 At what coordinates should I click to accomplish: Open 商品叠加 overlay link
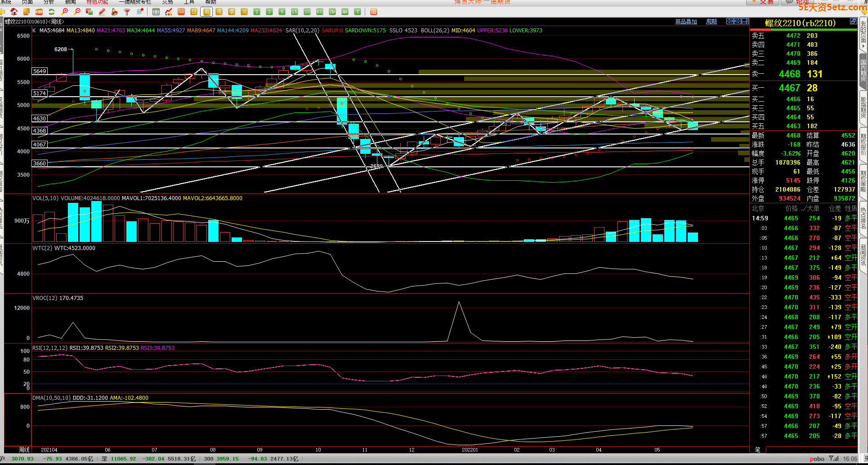pyautogui.click(x=686, y=22)
